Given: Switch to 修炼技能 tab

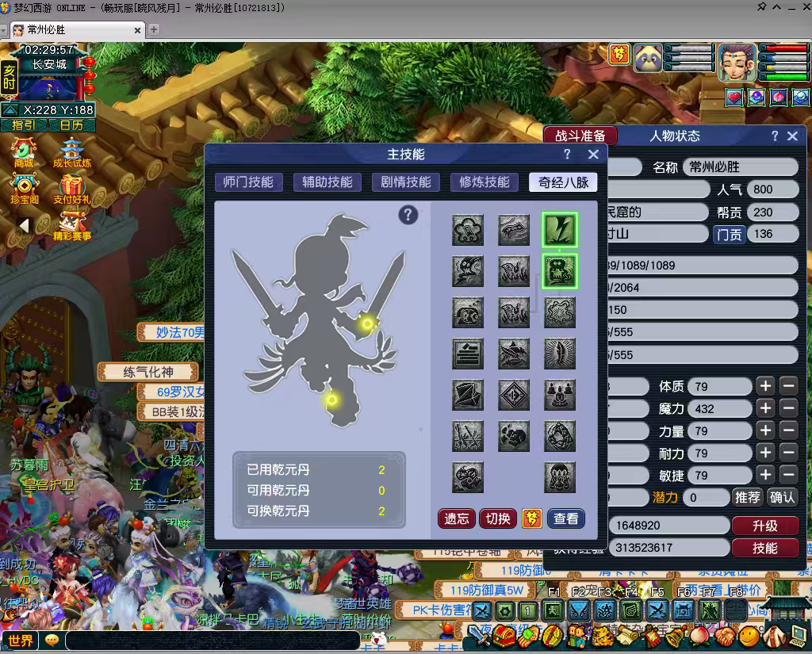Looking at the screenshot, I should (485, 182).
